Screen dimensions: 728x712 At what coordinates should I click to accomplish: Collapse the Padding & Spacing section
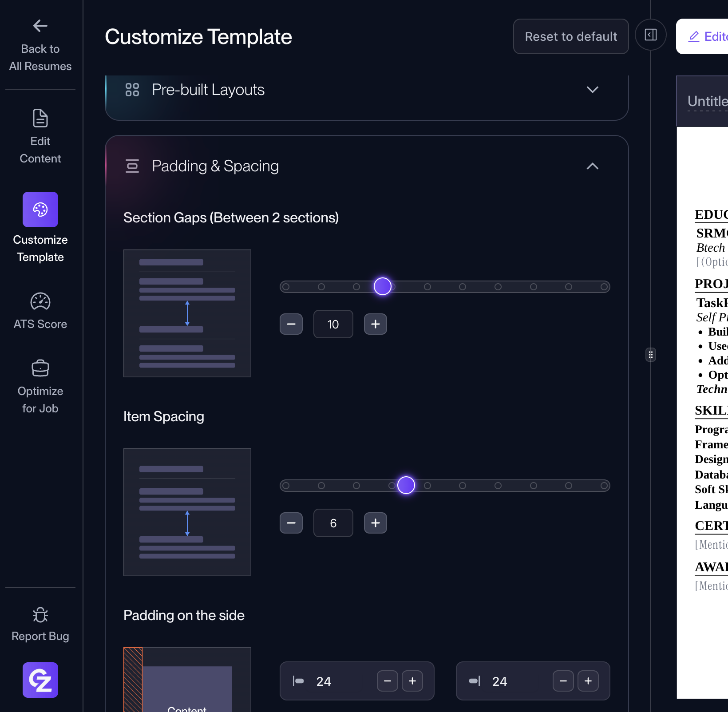pos(593,166)
